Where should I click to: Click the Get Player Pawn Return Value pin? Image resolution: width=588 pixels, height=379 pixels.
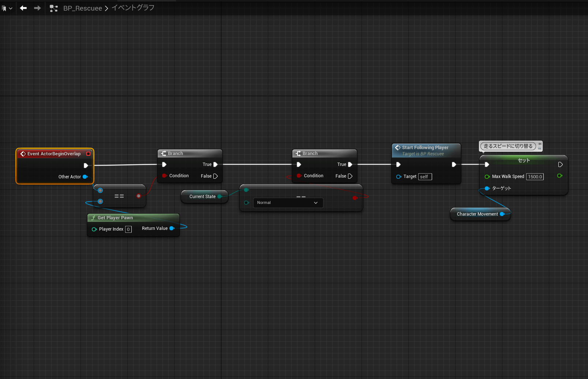pos(172,228)
